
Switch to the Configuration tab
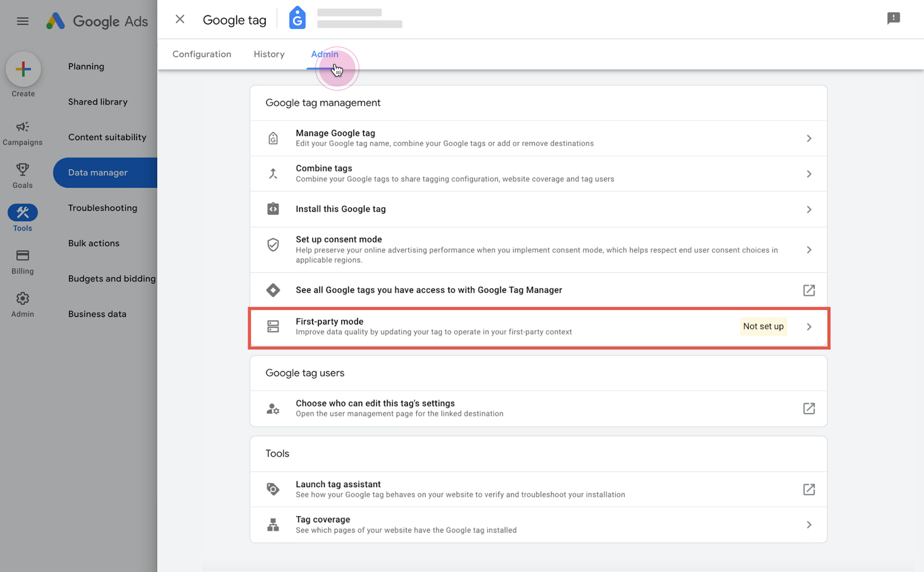pos(202,54)
